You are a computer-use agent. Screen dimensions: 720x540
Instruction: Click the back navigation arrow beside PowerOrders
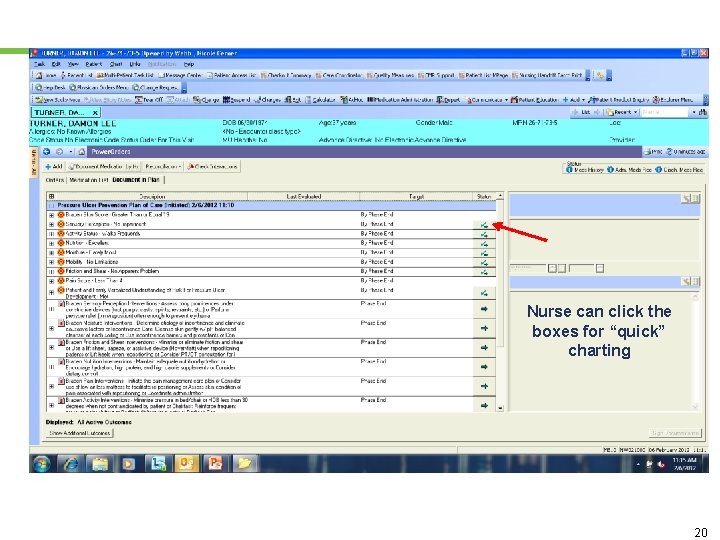pos(46,152)
